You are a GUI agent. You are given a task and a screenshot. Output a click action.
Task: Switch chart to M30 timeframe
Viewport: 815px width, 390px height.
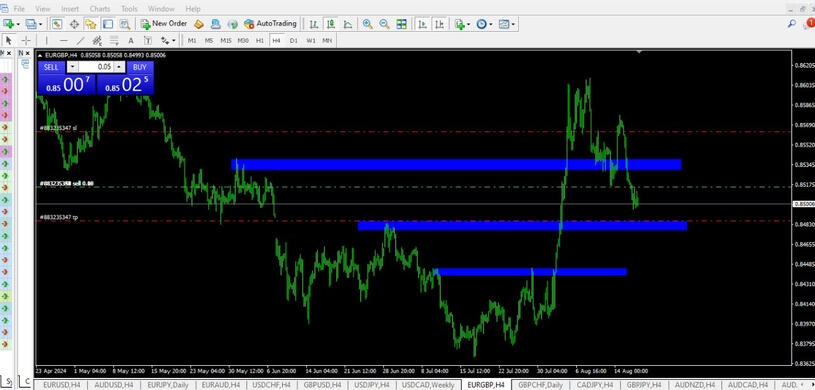coord(243,40)
